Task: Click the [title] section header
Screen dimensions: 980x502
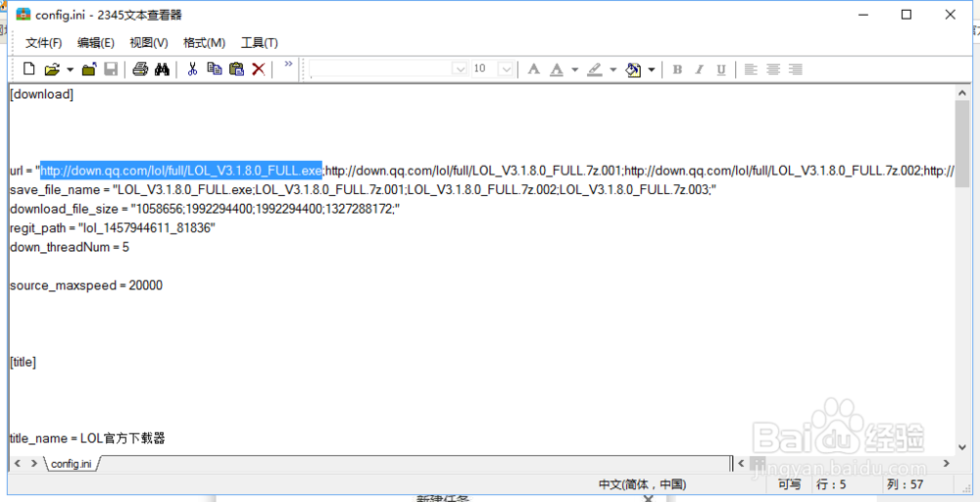Action: (x=23, y=362)
